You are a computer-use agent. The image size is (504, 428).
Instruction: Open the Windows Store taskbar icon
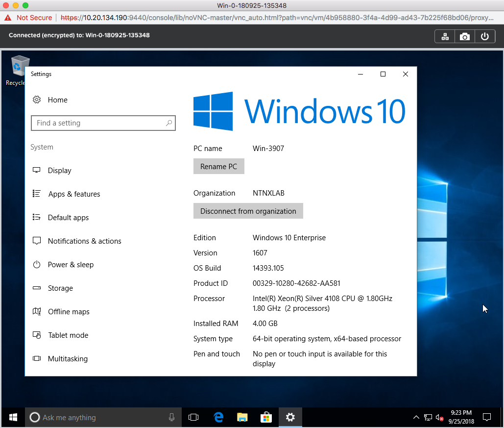[x=266, y=417]
